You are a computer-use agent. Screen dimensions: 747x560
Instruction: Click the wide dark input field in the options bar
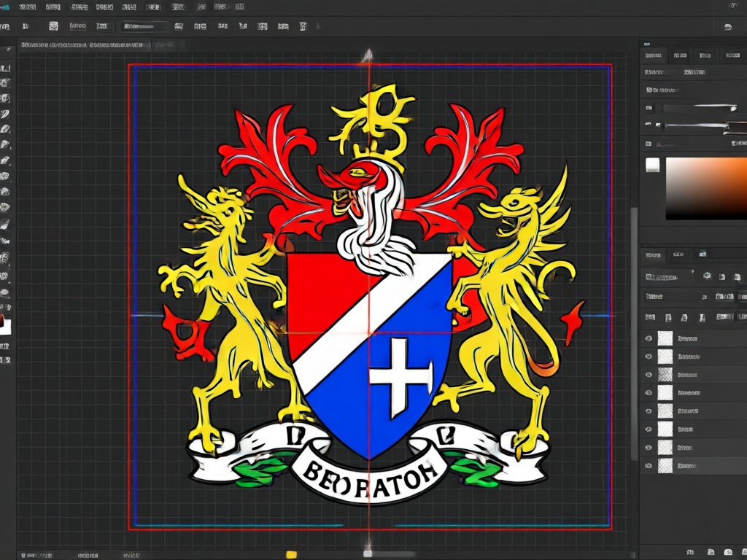(145, 26)
